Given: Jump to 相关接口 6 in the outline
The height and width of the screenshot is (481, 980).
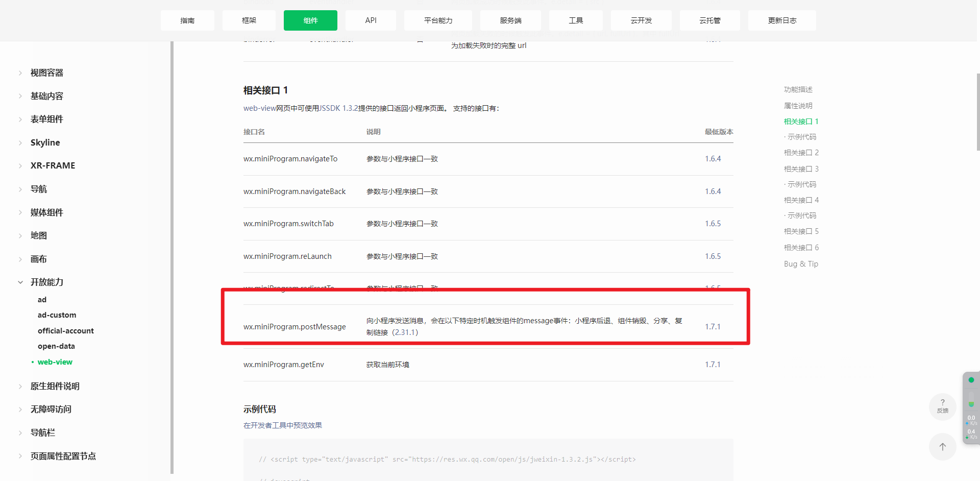Looking at the screenshot, I should point(801,248).
